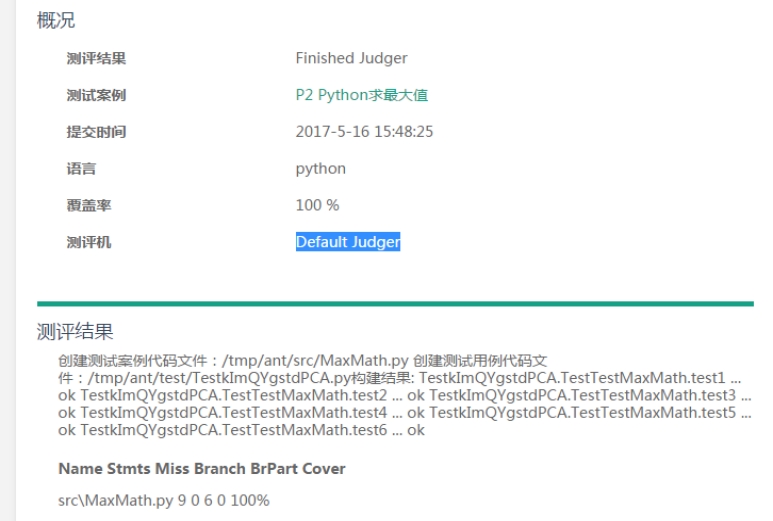Click the coverage value 100 %

coord(317,205)
